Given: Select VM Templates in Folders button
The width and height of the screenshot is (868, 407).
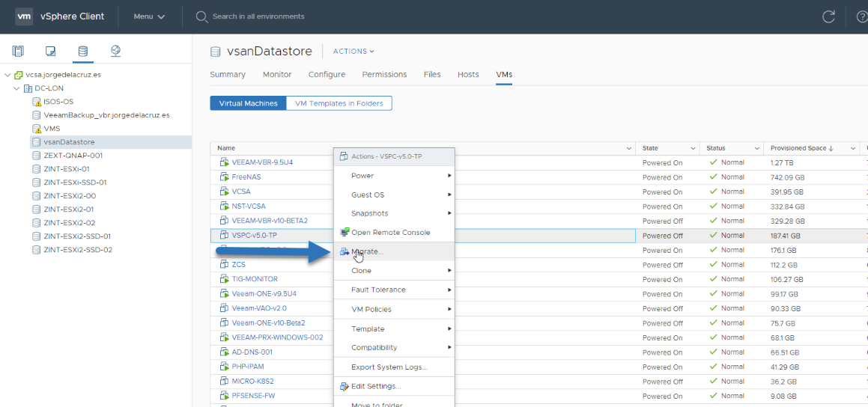Looking at the screenshot, I should coord(339,103).
